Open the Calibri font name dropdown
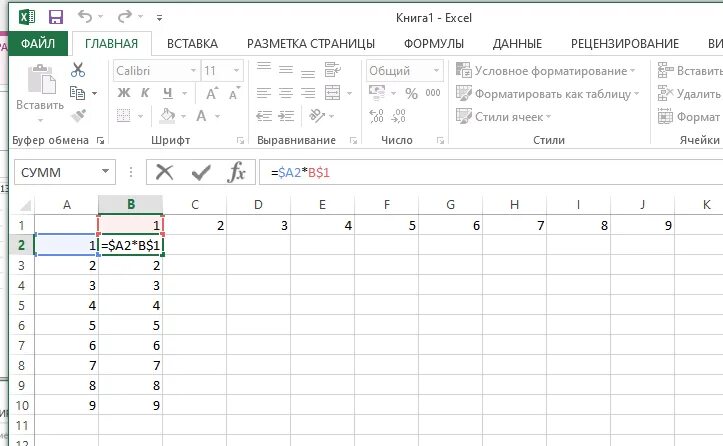Image resolution: width=723 pixels, height=446 pixels. point(194,71)
